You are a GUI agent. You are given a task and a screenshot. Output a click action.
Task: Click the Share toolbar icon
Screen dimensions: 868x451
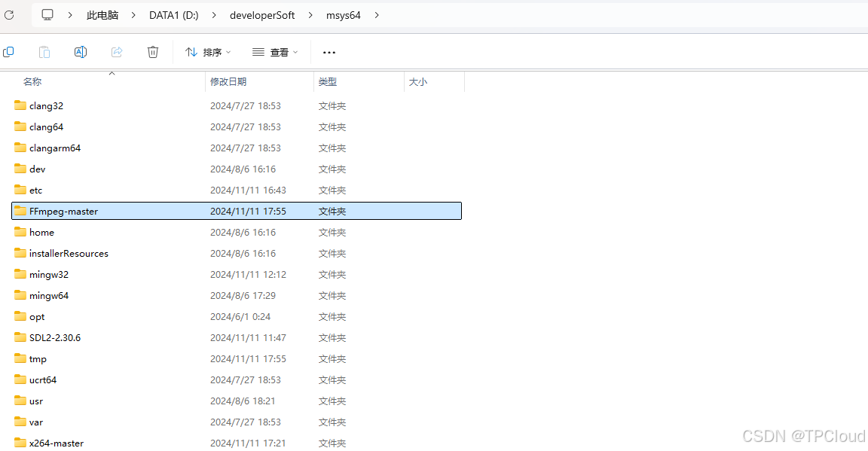click(117, 52)
